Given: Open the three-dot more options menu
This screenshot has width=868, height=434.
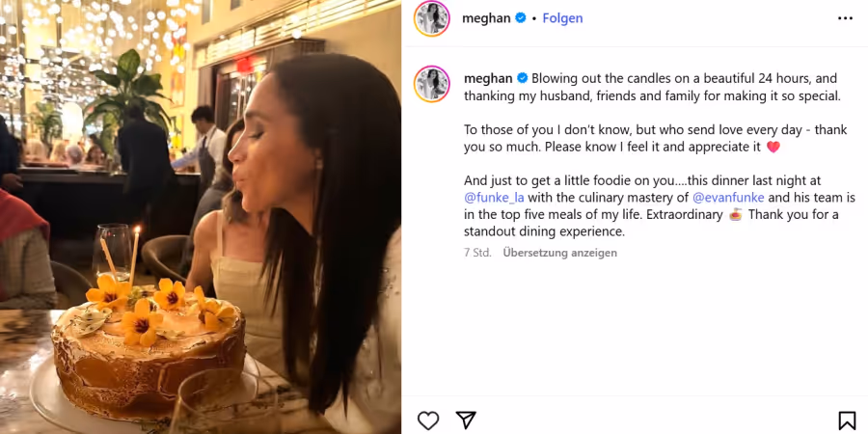Looking at the screenshot, I should pos(845,18).
